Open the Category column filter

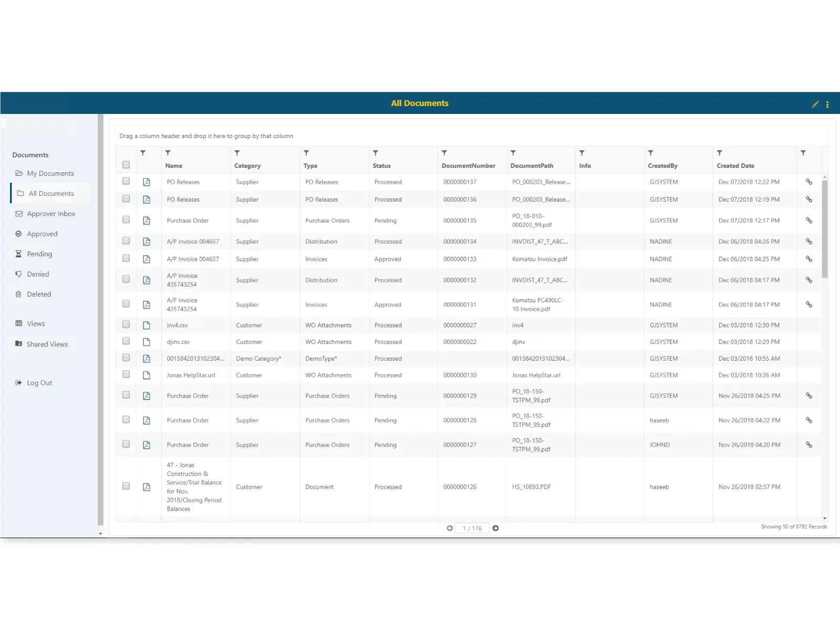click(237, 152)
